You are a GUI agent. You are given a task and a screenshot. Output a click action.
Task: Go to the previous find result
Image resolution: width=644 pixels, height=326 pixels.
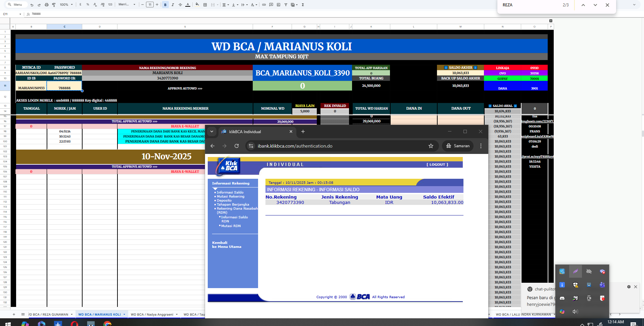583,5
